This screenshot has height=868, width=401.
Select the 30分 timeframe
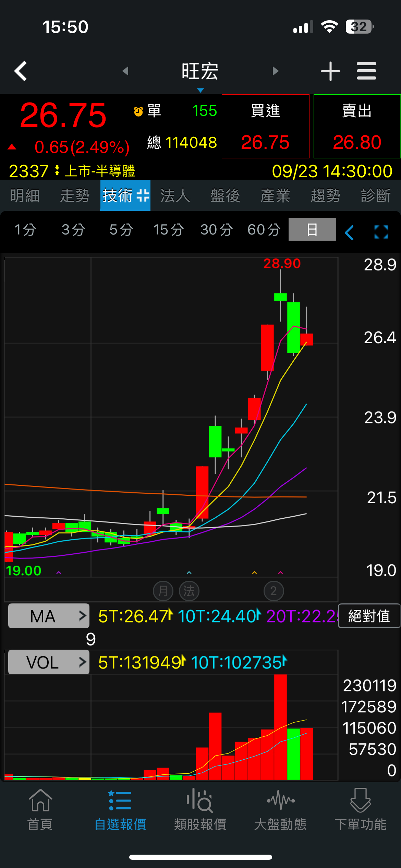pyautogui.click(x=217, y=230)
